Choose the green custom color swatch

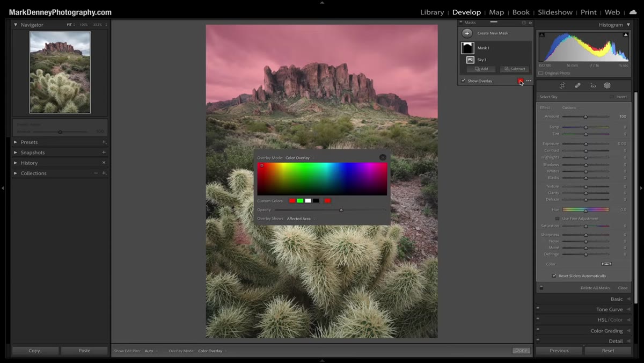(x=300, y=201)
